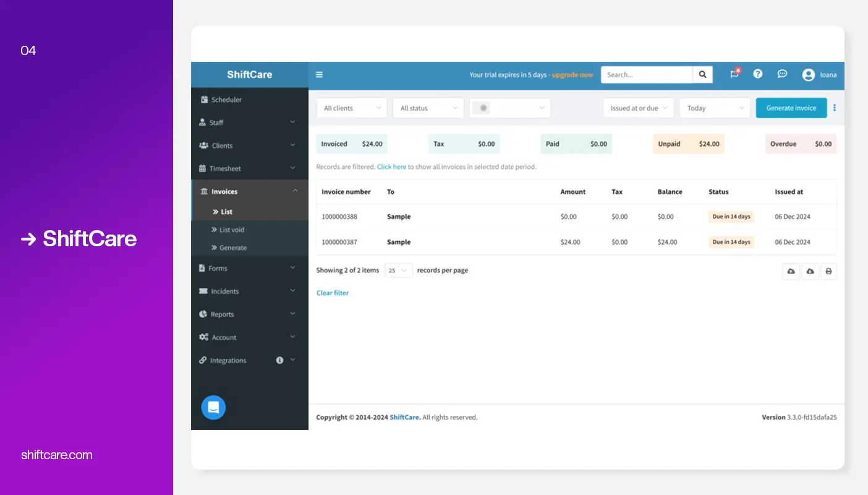The height and width of the screenshot is (495, 868).
Task: Click the cloud download icon button
Action: (x=810, y=272)
